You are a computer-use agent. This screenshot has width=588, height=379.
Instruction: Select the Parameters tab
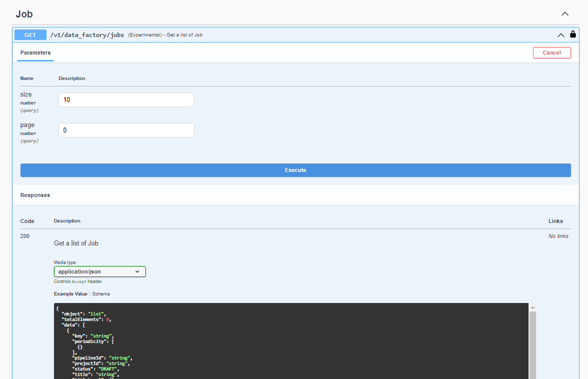pos(35,52)
